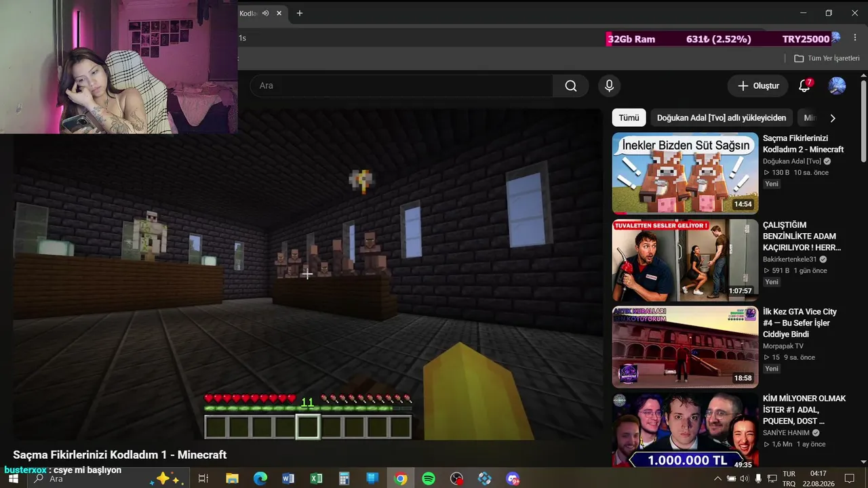Click the Oluştur create button
Image resolution: width=868 pixels, height=488 pixels.
(x=758, y=86)
